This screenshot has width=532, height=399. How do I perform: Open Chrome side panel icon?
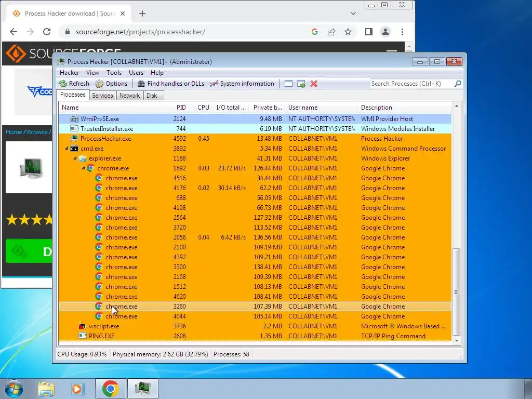[x=369, y=32]
